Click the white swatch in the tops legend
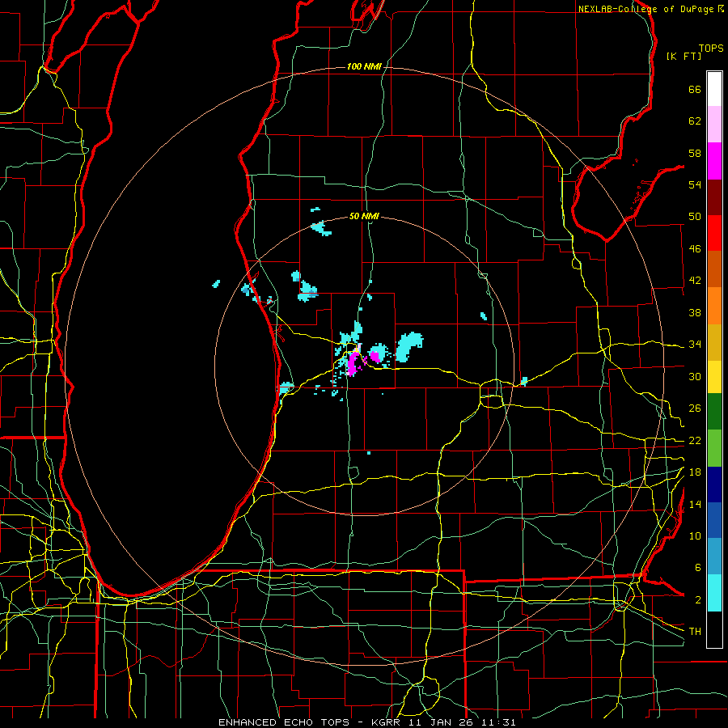Viewport: 728px width, 728px height. [714, 89]
